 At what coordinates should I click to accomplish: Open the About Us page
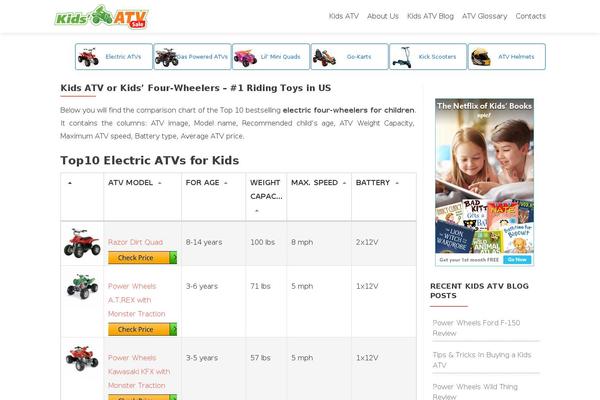(x=383, y=16)
